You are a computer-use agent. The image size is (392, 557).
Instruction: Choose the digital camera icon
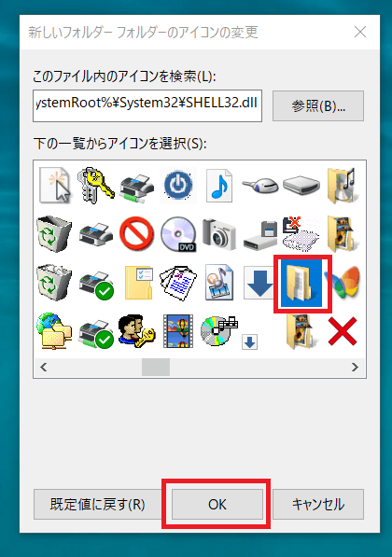[x=219, y=234]
